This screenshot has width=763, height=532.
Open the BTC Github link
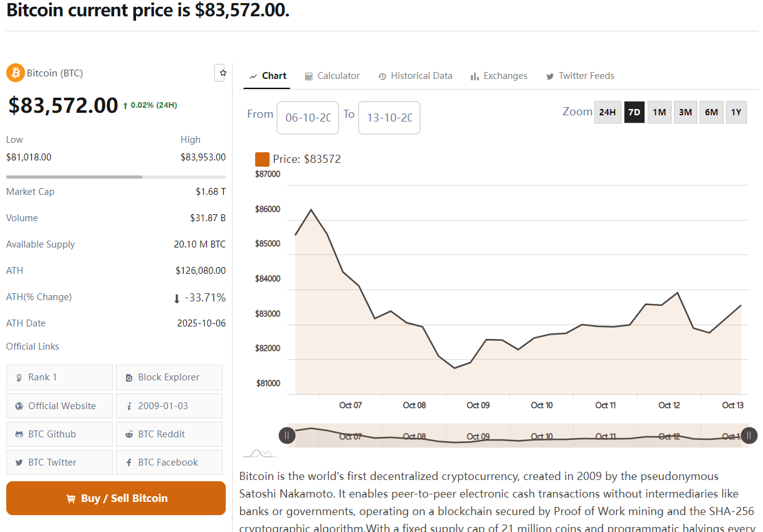(60, 434)
